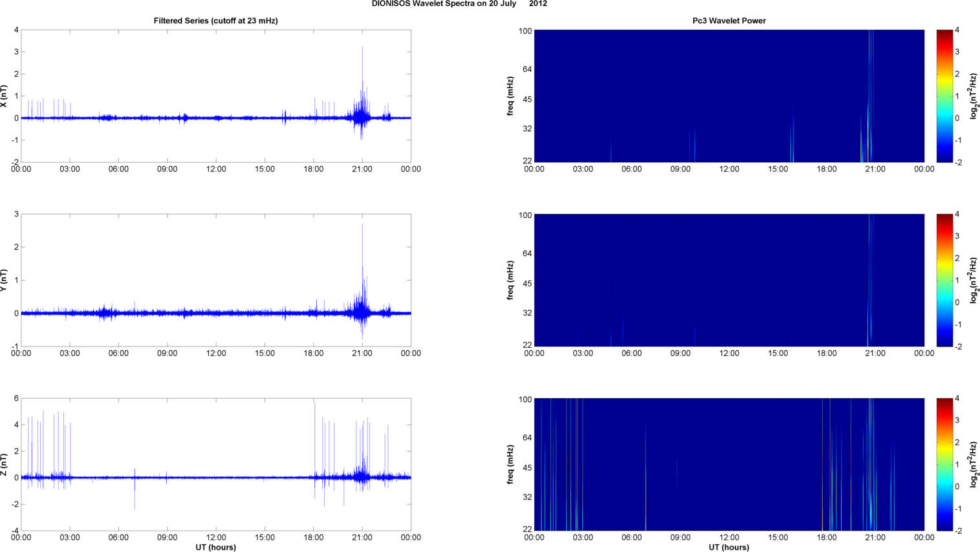Click the negative Z series spike near 07:00
The height and width of the screenshot is (552, 980).
pos(135,494)
